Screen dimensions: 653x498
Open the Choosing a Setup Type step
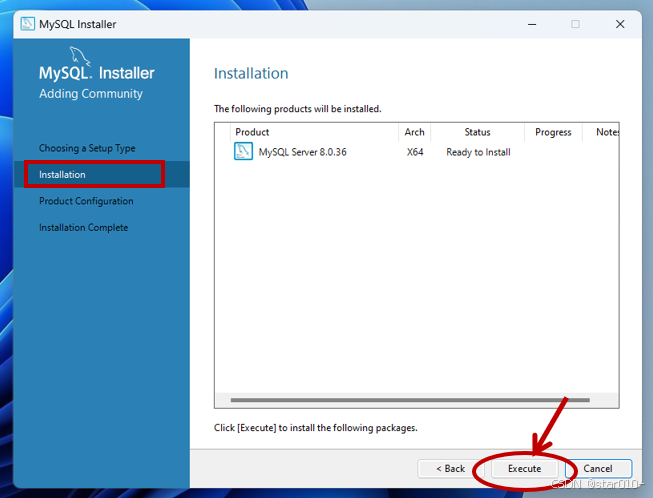[x=87, y=148]
